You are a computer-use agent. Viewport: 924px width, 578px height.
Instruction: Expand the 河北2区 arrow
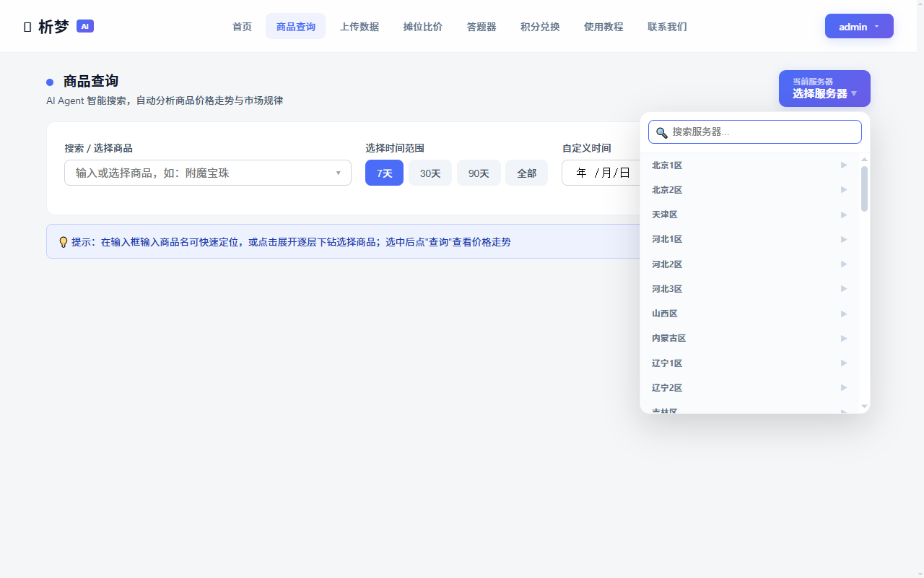pyautogui.click(x=844, y=264)
